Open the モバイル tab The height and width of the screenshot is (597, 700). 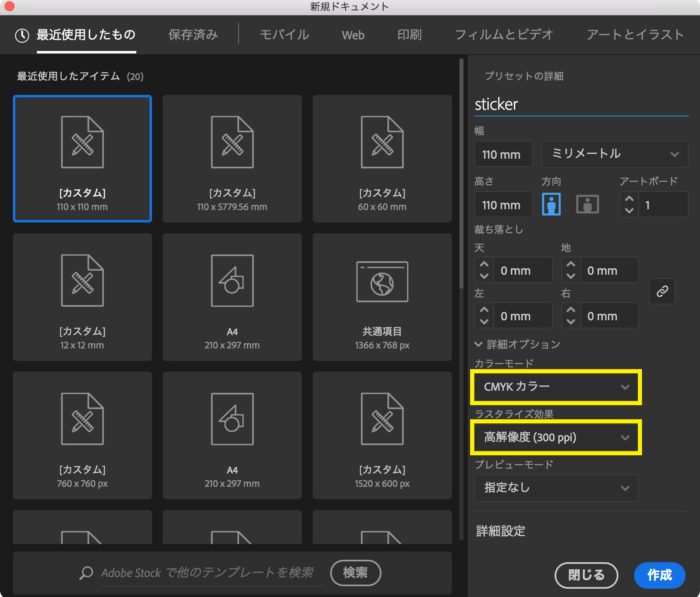pyautogui.click(x=285, y=35)
